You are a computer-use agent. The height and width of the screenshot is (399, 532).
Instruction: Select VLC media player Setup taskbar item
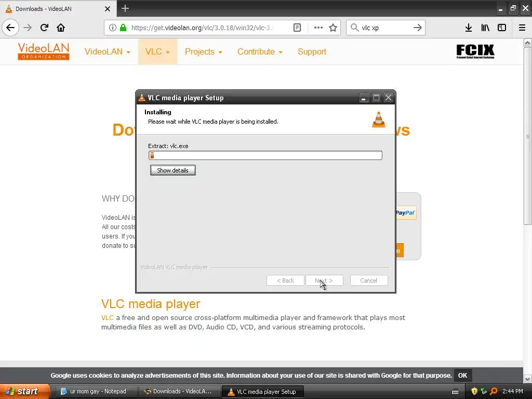point(262,391)
